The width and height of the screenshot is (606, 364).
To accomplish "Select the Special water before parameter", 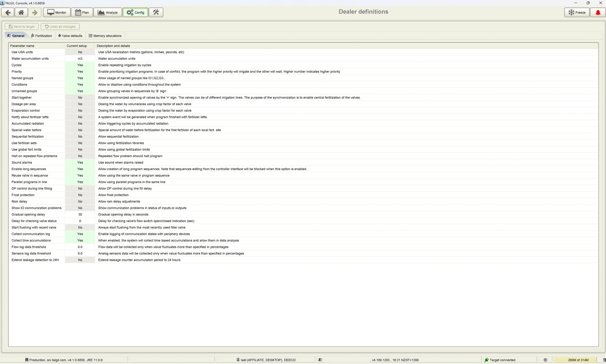I will [26, 130].
